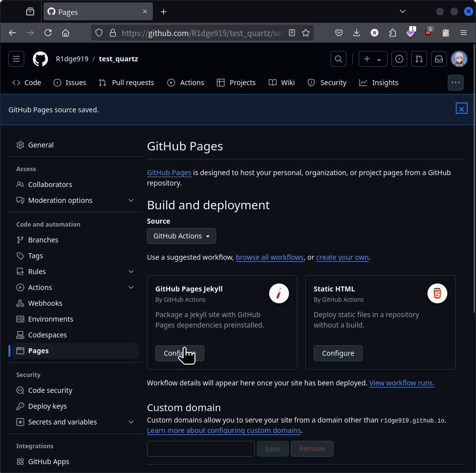This screenshot has width=476, height=473.
Task: Click the HTML5 logo on Static HTML card
Action: (437, 293)
